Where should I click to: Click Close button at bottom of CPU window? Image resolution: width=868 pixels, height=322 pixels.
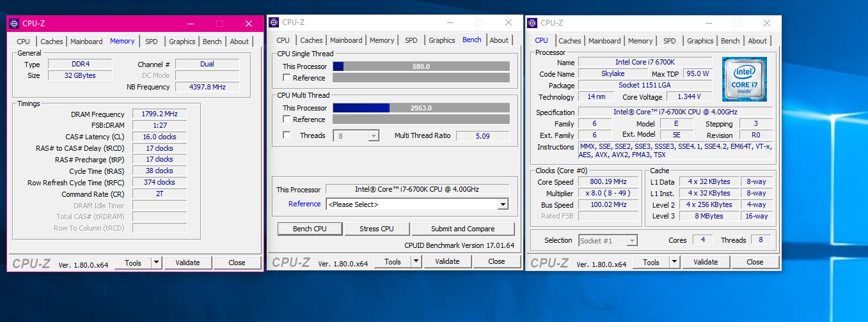(x=755, y=262)
